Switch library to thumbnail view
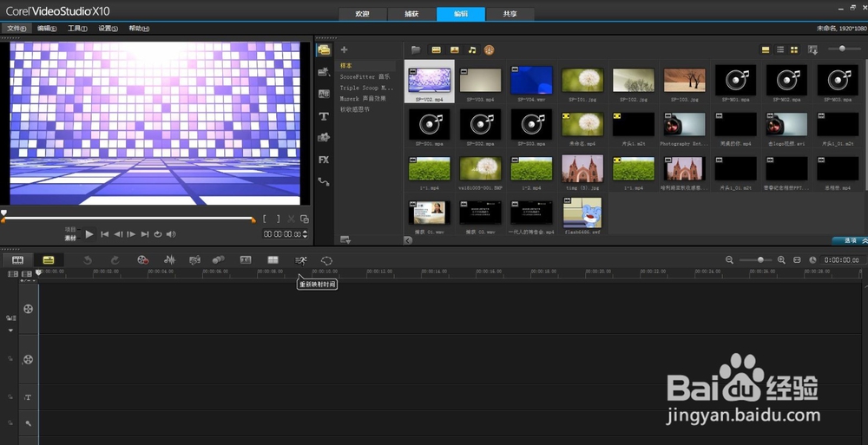868x445 pixels. pyautogui.click(x=794, y=49)
